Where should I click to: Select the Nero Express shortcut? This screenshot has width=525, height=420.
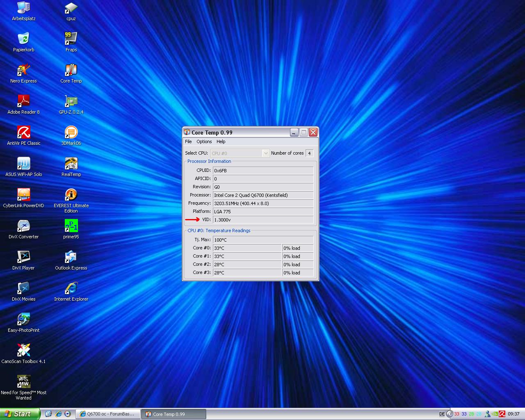point(23,73)
